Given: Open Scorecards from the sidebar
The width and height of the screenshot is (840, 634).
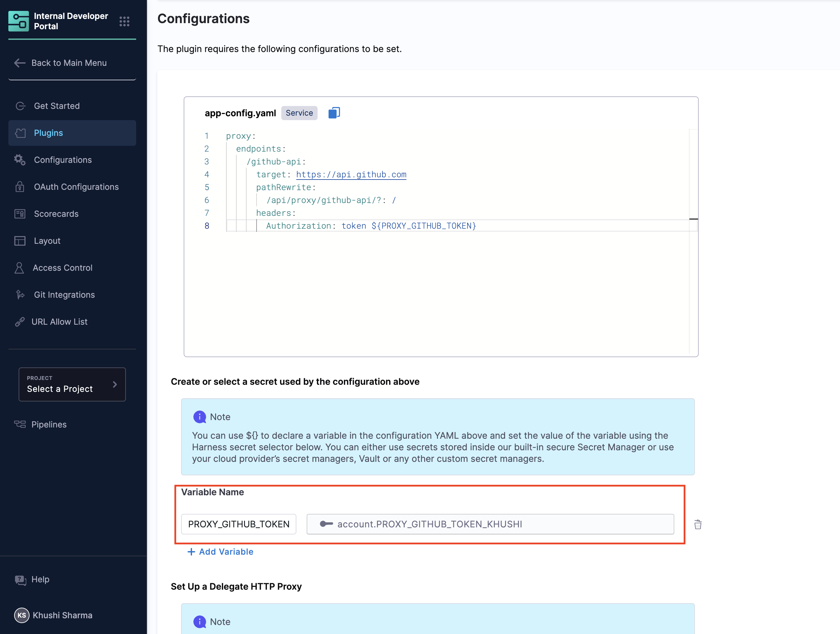Looking at the screenshot, I should point(56,214).
